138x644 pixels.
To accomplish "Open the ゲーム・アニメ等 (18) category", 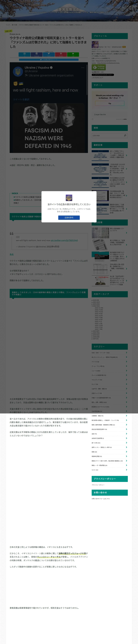I will [x=98, y=366].
